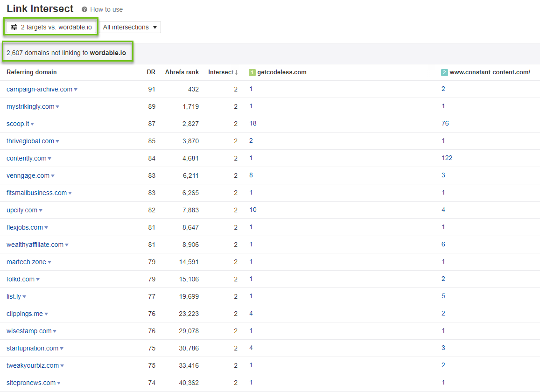Viewport: 540px width, 392px height.
Task: Expand the scoop.it dropdown arrow
Action: pyautogui.click(x=32, y=124)
